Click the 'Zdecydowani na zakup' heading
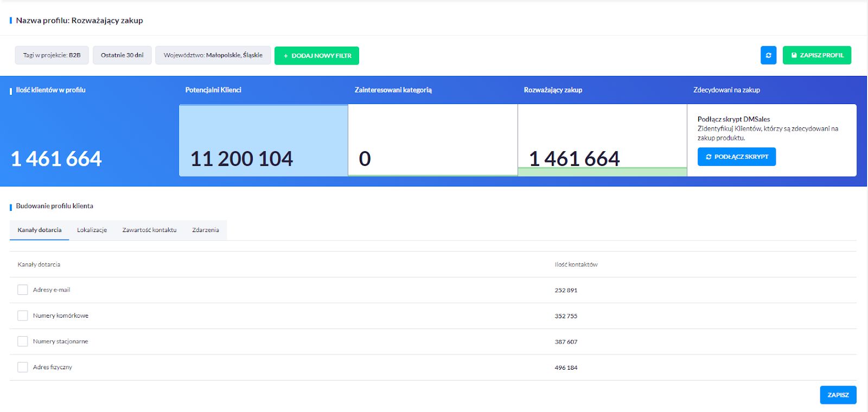The width and height of the screenshot is (868, 412). coord(726,90)
